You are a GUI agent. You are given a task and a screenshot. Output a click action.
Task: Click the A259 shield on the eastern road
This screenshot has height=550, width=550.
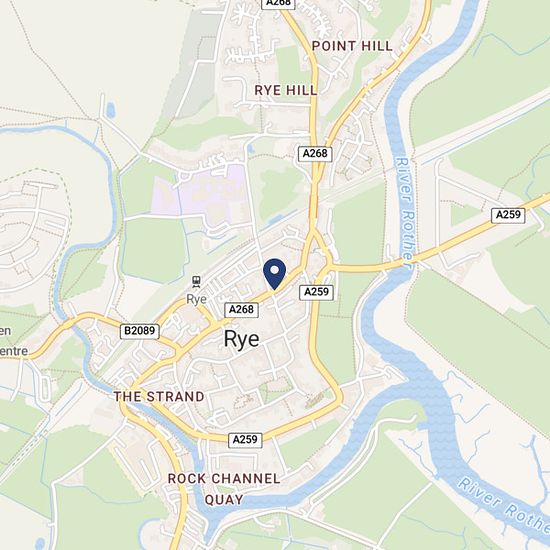click(508, 215)
